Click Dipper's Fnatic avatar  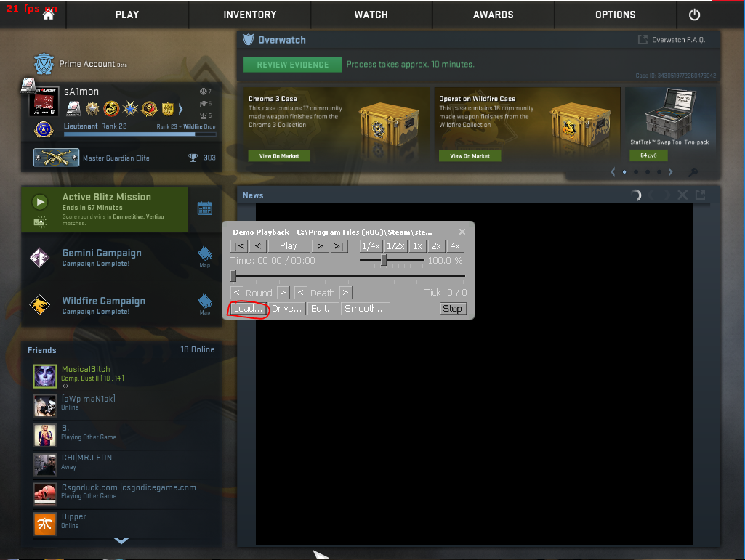click(45, 524)
